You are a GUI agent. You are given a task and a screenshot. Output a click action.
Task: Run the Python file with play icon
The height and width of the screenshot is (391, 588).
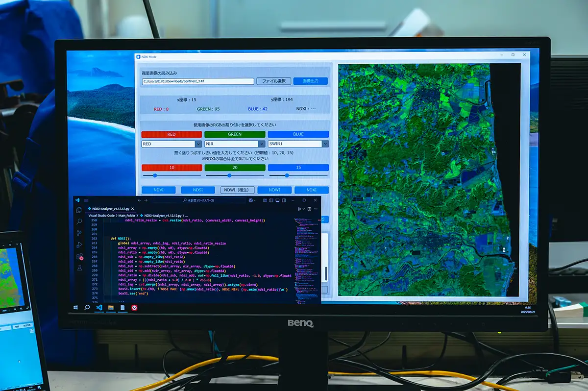click(x=300, y=209)
